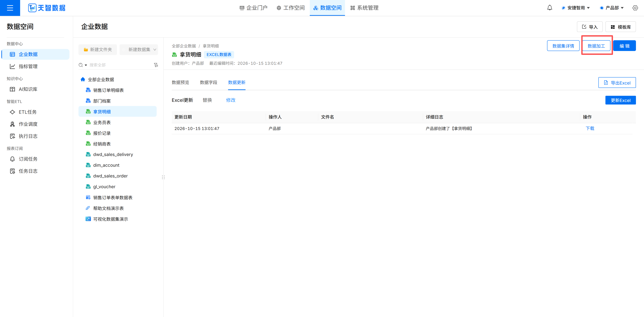Image resolution: width=644 pixels, height=317 pixels.
Task: Switch to the 数据字段 tab
Action: tap(208, 83)
